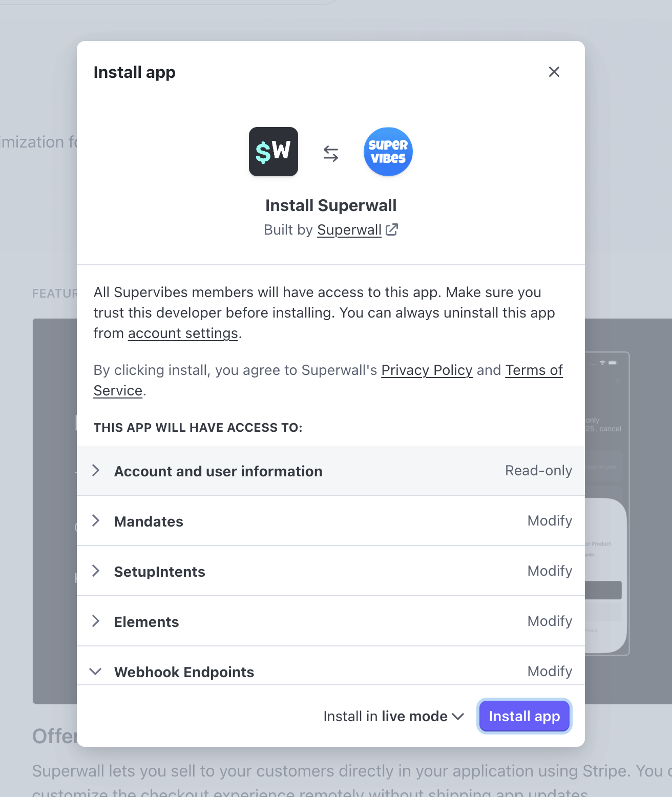Expand the Mandates permission chevron
This screenshot has width=672, height=797.
pyautogui.click(x=96, y=521)
